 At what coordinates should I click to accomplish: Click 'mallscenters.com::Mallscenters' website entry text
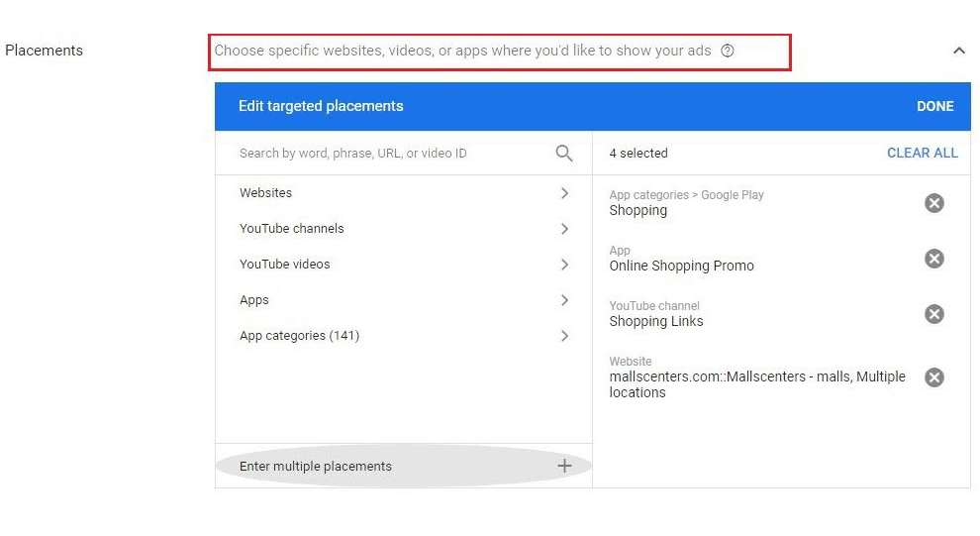757,384
